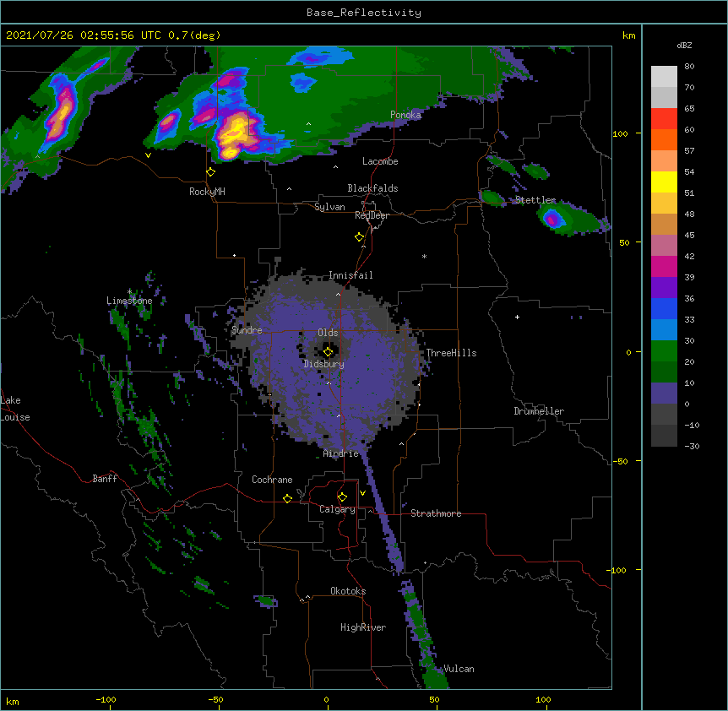Select the Blackfalds label
728x711 pixels.
click(372, 188)
